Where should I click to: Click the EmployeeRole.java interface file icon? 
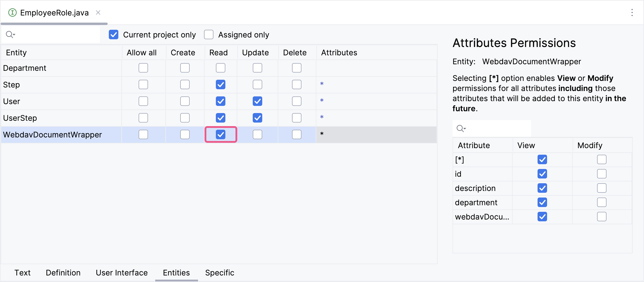[12, 12]
